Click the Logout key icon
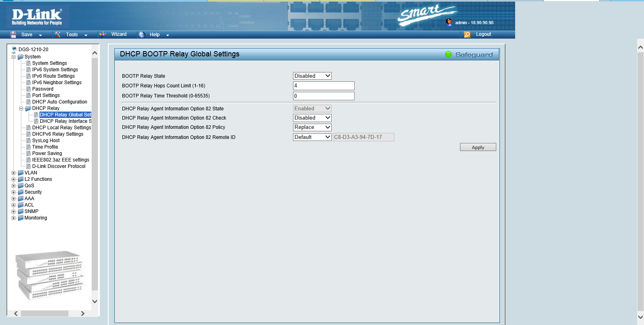The image size is (644, 325). [467, 35]
